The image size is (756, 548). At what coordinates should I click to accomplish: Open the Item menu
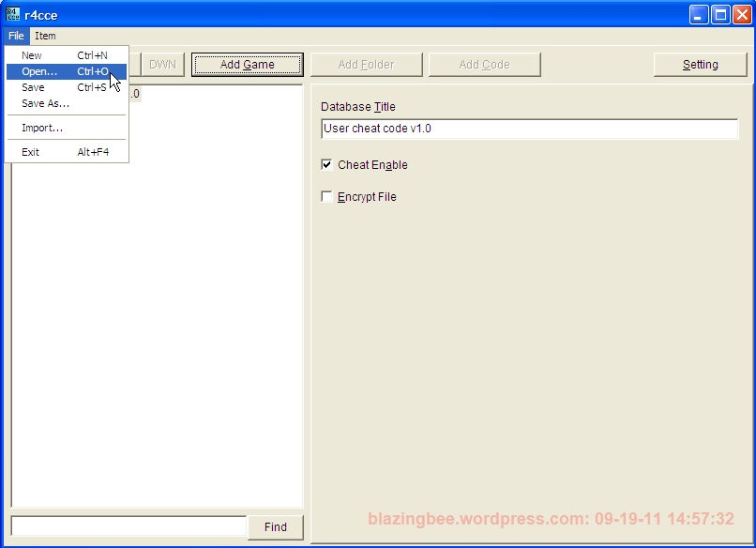pos(45,36)
